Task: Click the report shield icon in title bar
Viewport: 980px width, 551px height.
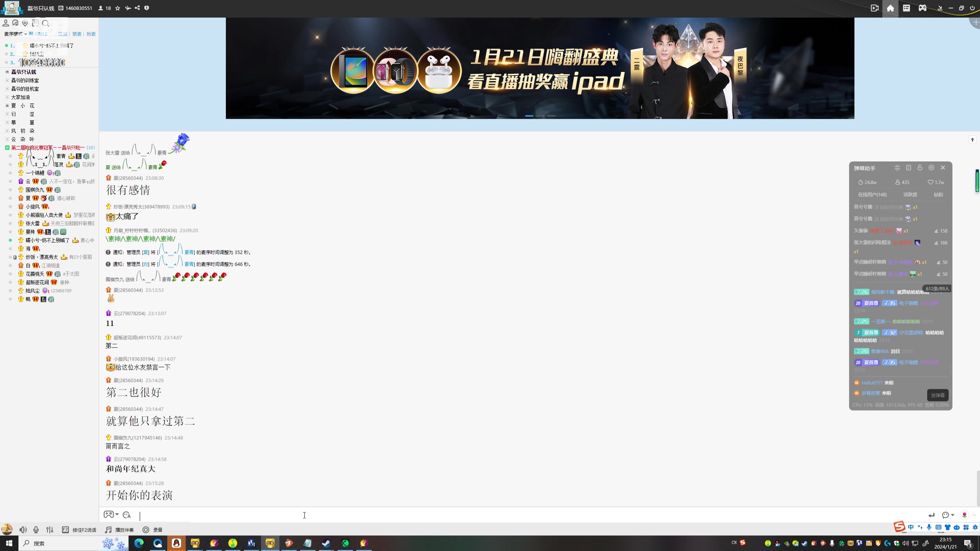Action: (x=147, y=8)
